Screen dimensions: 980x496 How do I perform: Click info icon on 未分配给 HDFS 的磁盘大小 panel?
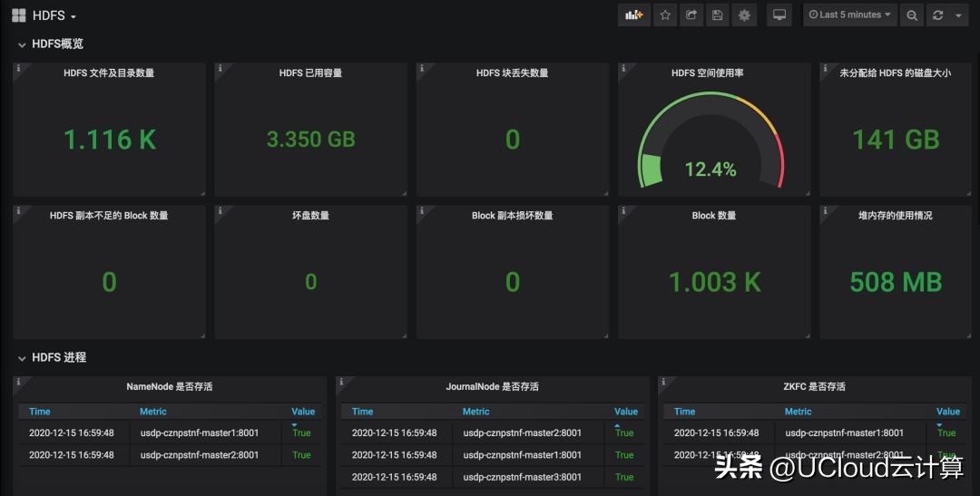(825, 68)
